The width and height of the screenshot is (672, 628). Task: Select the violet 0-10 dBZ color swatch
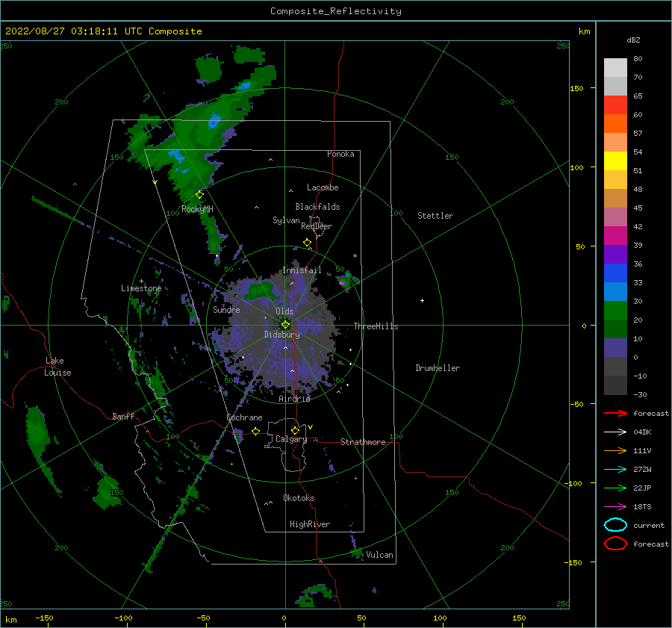click(615, 348)
